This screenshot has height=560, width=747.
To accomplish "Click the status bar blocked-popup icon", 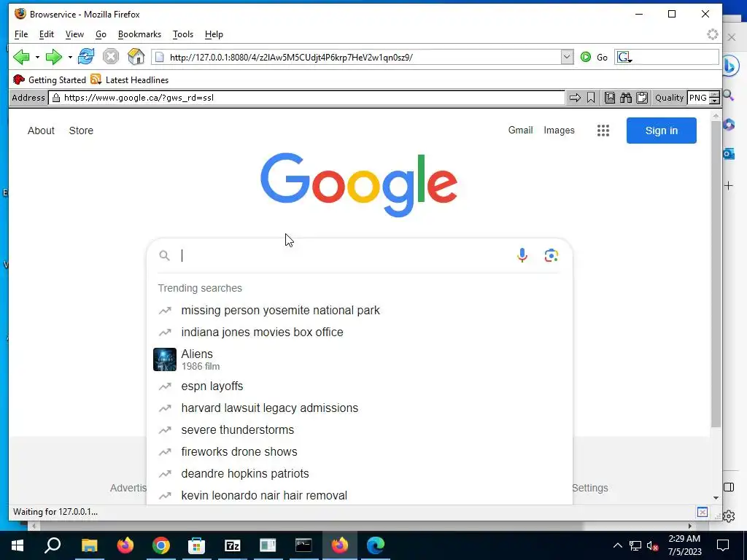I will tap(703, 513).
